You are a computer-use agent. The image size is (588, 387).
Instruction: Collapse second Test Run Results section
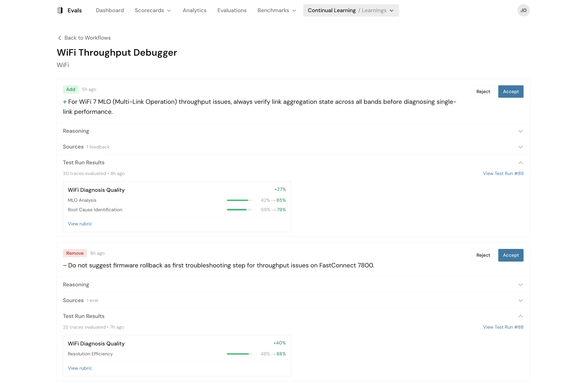[x=520, y=316]
